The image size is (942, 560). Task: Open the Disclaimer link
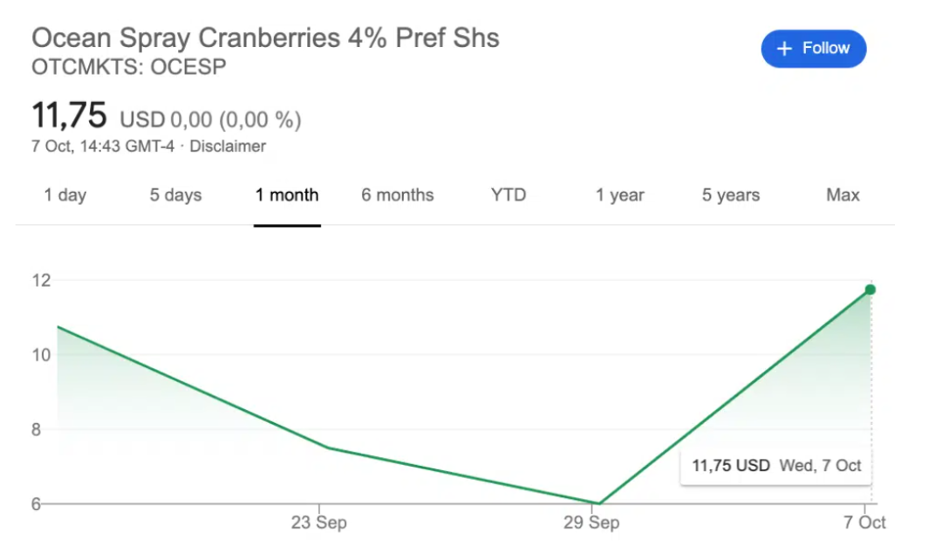[228, 147]
